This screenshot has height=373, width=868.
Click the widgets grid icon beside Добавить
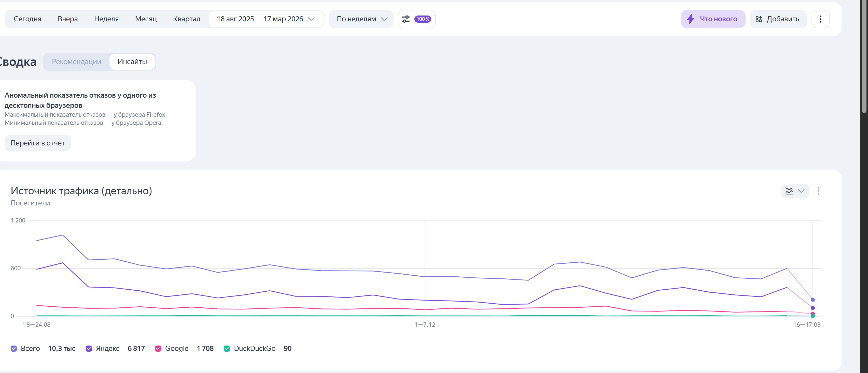coord(759,19)
